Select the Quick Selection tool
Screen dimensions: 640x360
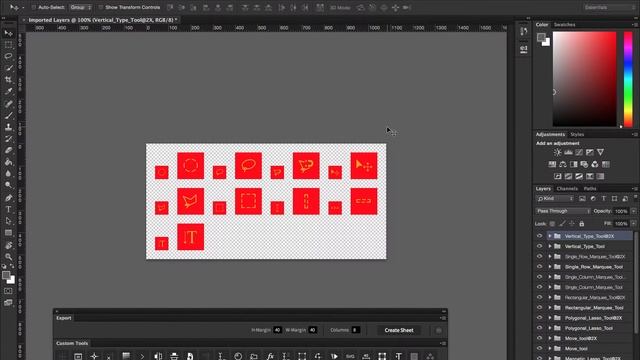click(8, 68)
